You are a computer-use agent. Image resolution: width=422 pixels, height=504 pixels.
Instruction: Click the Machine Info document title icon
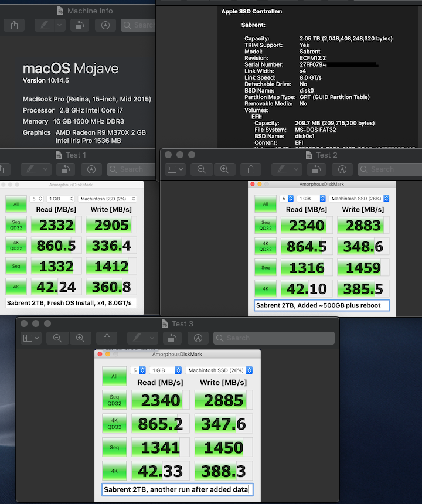(60, 11)
